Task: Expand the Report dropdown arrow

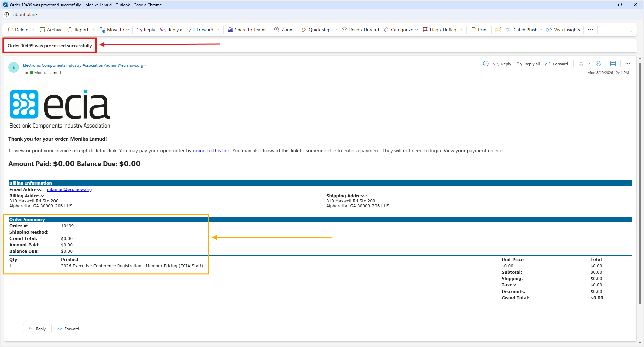Action: (93, 30)
